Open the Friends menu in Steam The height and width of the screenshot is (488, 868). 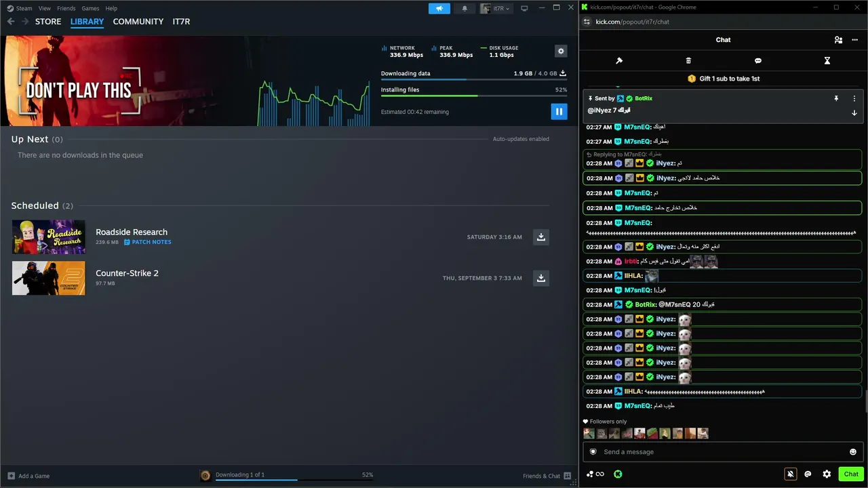[x=66, y=8]
